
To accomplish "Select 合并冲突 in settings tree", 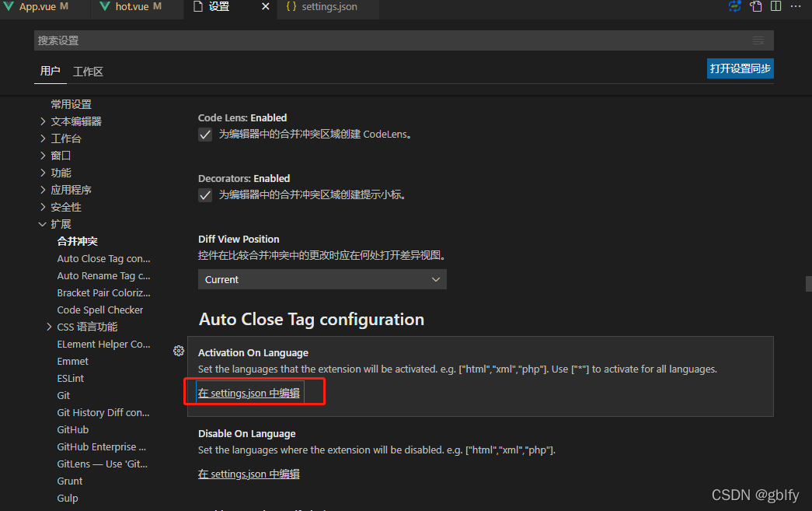I will click(x=77, y=241).
